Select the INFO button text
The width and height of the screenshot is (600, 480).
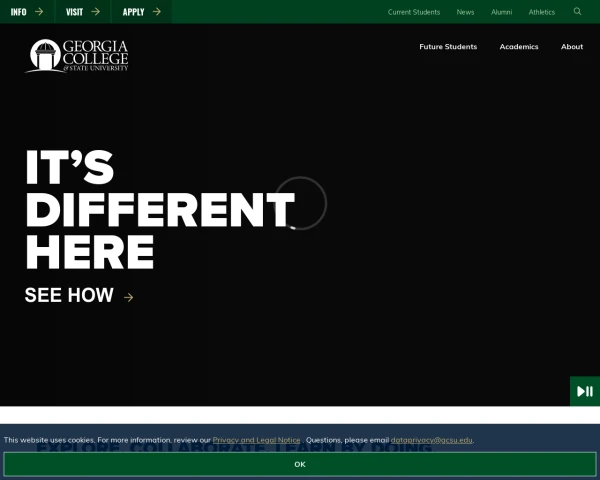click(x=18, y=12)
